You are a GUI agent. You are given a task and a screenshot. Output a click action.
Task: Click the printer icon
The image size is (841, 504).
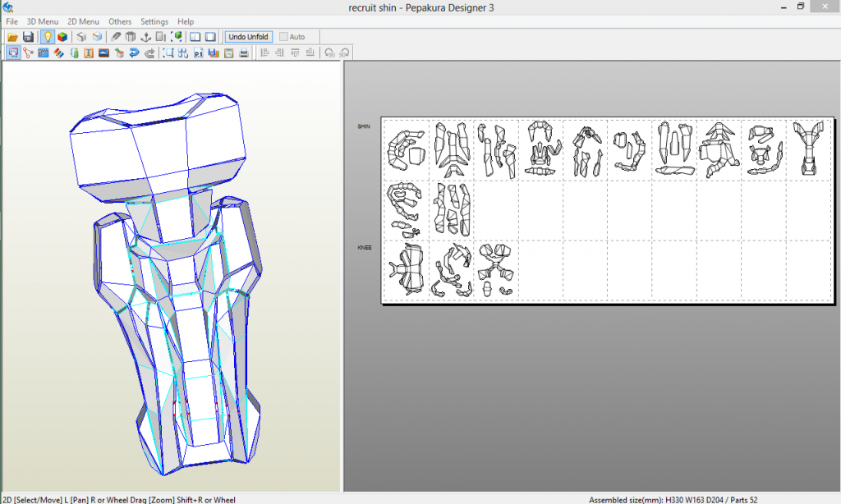[x=244, y=53]
